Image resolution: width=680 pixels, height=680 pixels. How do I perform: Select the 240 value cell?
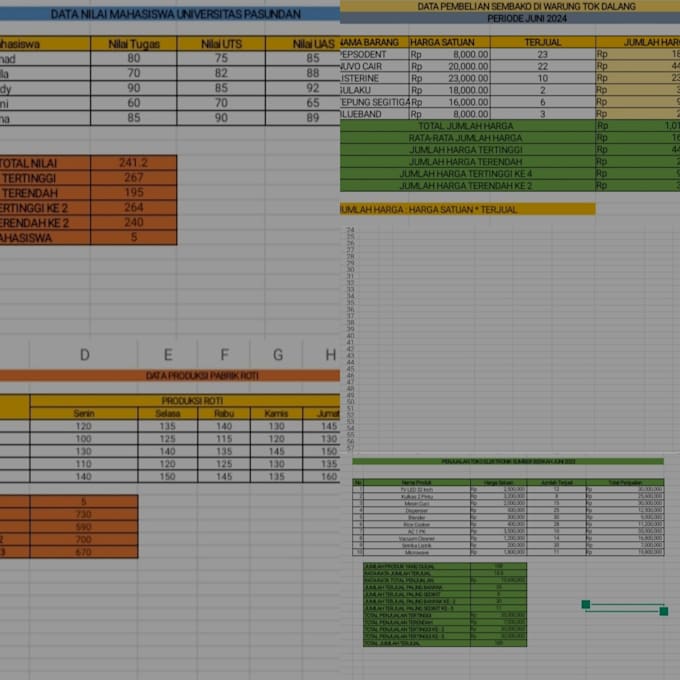[x=134, y=222]
